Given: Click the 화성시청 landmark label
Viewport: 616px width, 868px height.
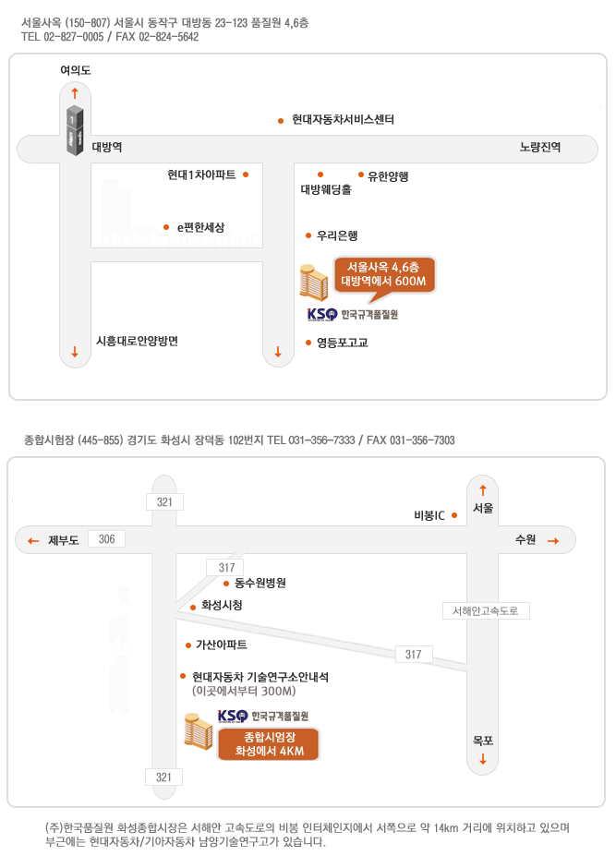Looking at the screenshot, I should (222, 605).
